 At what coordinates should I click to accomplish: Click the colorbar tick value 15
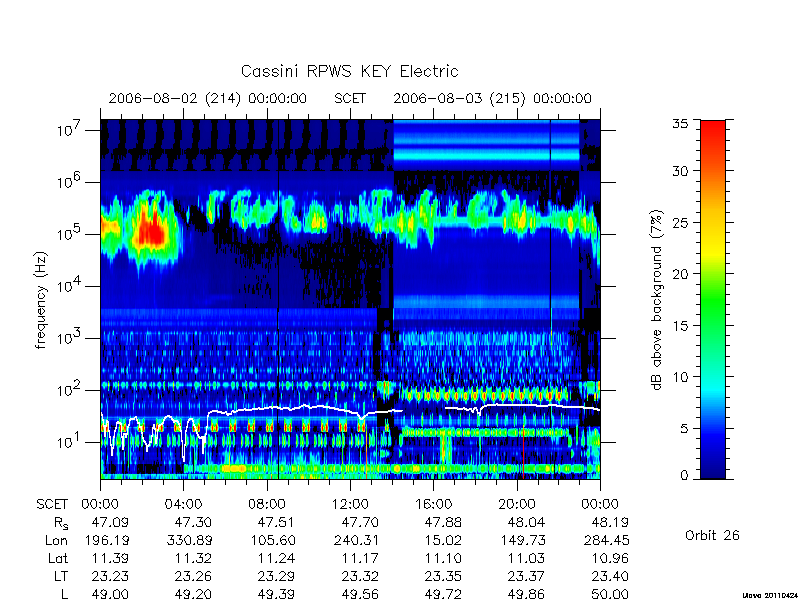tap(681, 326)
